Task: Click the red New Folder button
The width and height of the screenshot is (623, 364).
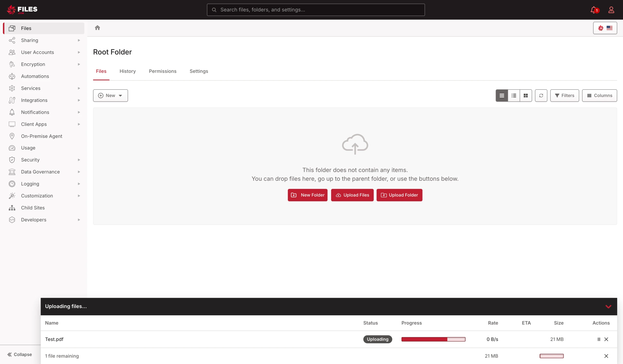Action: pyautogui.click(x=308, y=195)
